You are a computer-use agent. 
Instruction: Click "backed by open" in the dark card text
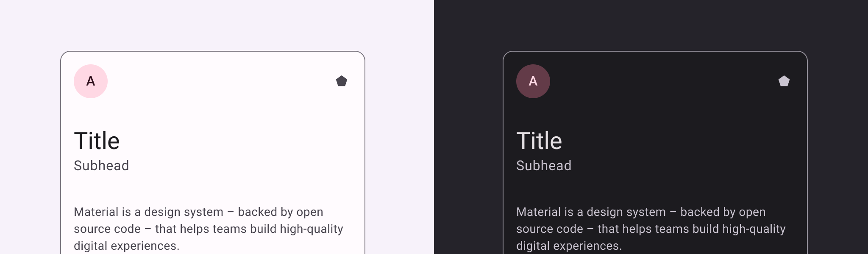[723, 212]
